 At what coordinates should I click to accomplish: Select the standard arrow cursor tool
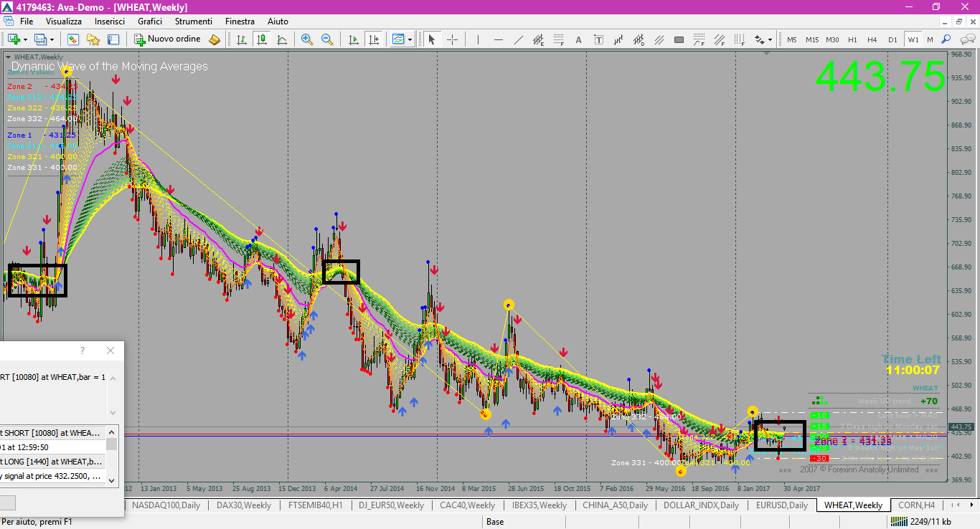coord(432,39)
